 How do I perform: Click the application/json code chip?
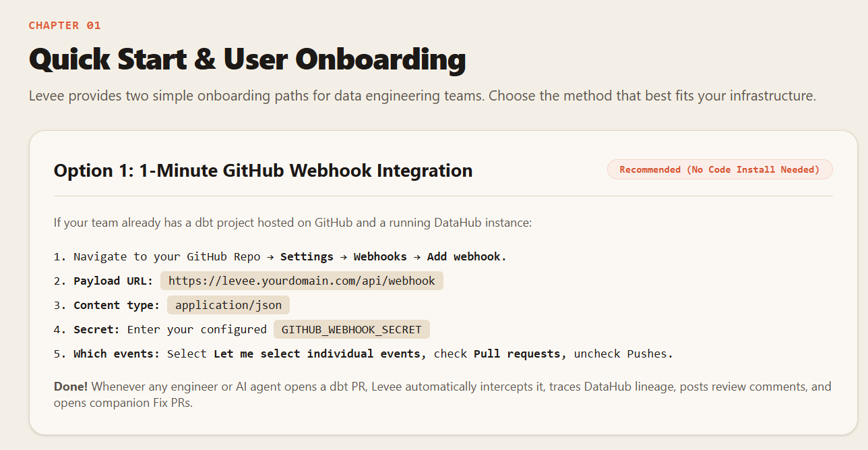pos(228,305)
